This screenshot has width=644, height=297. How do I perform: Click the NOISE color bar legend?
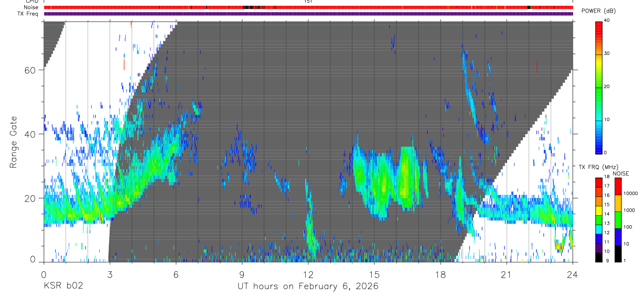coord(618,219)
